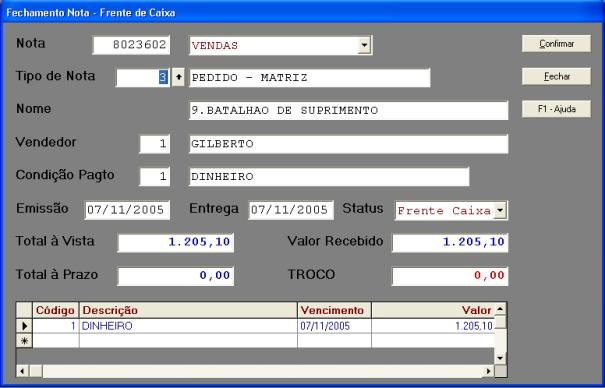Click the grid's scroll up arrow

(x=500, y=309)
